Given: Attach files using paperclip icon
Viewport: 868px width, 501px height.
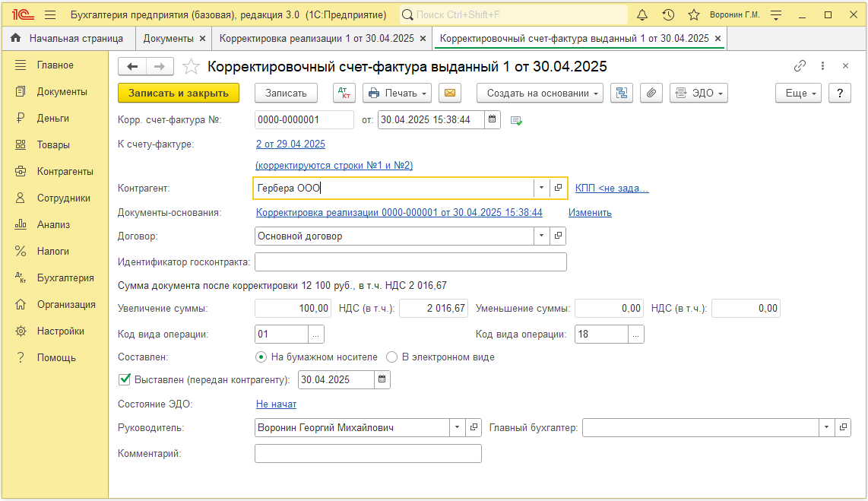Looking at the screenshot, I should 651,93.
